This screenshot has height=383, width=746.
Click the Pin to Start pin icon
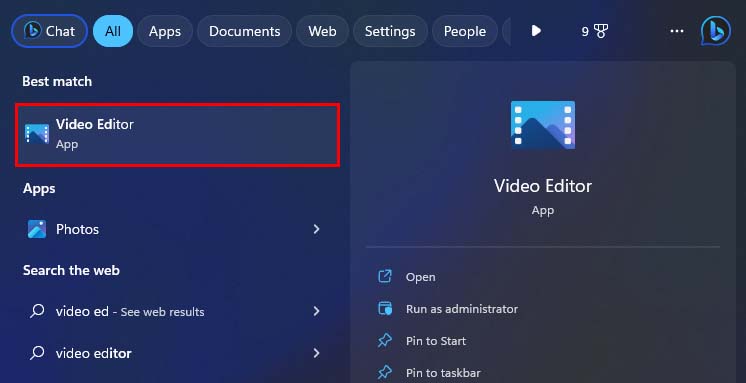(385, 340)
